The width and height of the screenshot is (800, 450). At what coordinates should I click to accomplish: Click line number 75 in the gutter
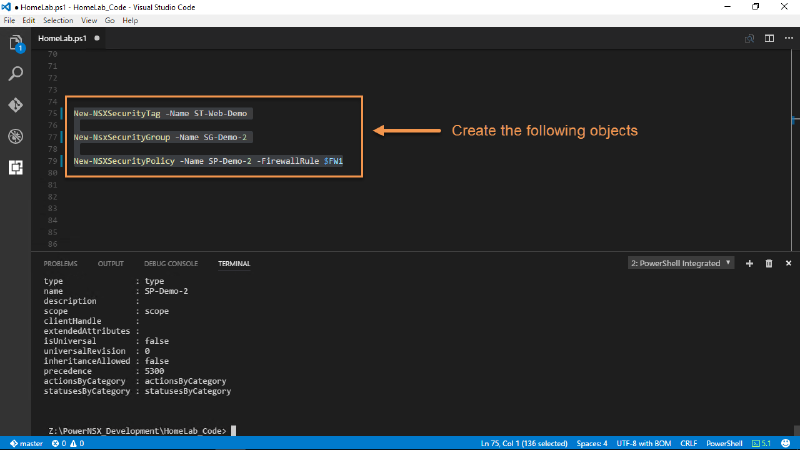click(53, 113)
